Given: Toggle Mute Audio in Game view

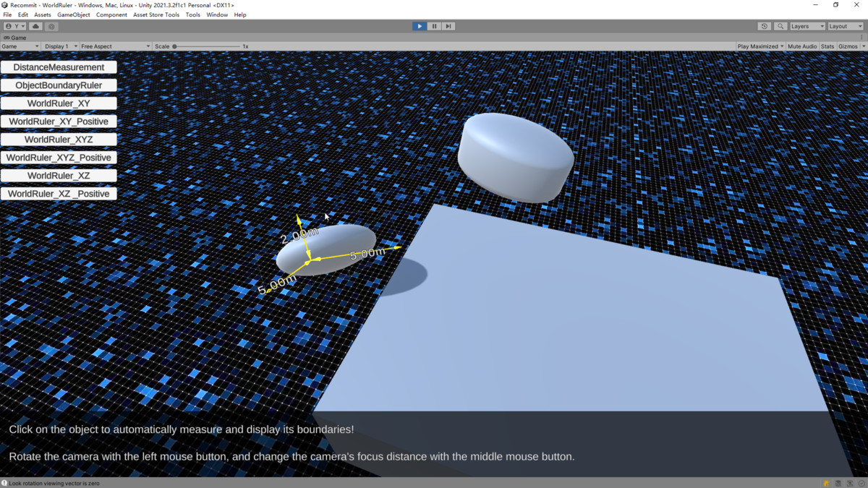Looking at the screenshot, I should pyautogui.click(x=801, y=46).
